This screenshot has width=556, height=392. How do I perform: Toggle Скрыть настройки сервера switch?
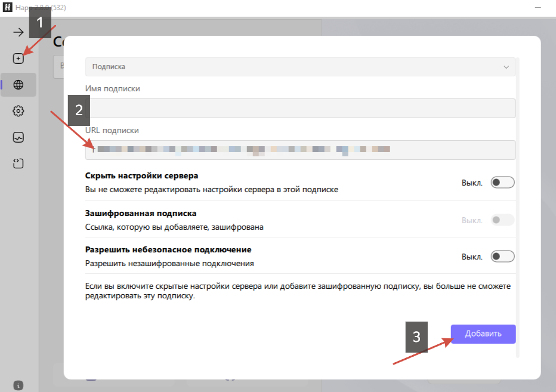point(502,183)
